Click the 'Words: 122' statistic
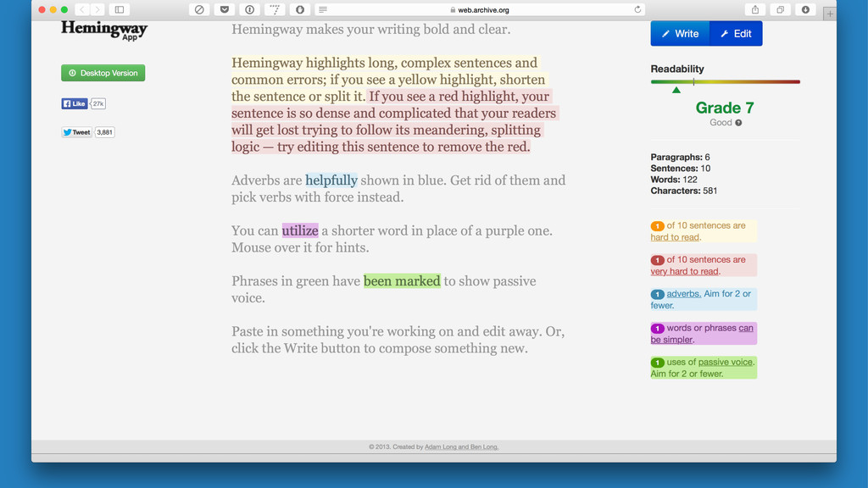Image resolution: width=868 pixels, height=488 pixels. [x=674, y=180]
